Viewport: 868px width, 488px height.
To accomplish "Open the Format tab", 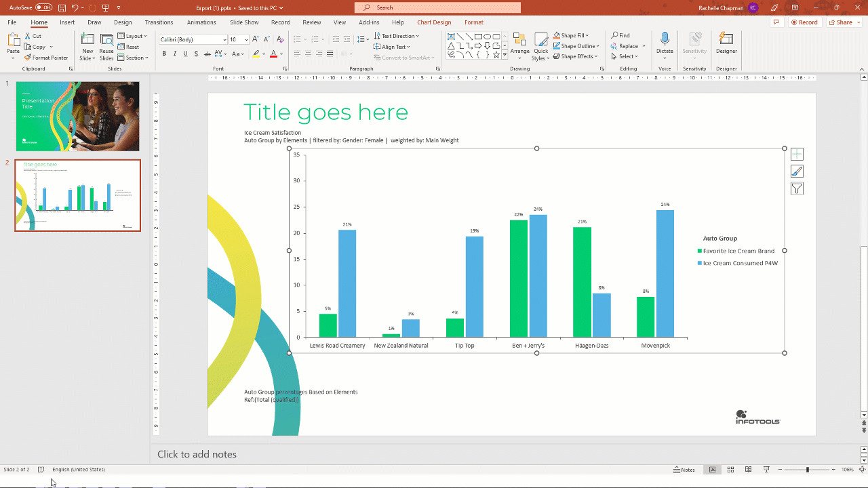I will [x=474, y=22].
